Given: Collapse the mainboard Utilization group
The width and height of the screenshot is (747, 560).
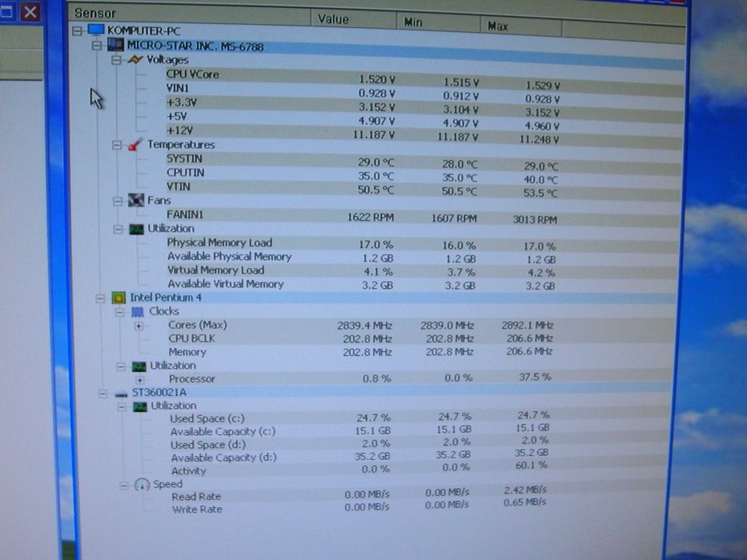Looking at the screenshot, I should 118,230.
